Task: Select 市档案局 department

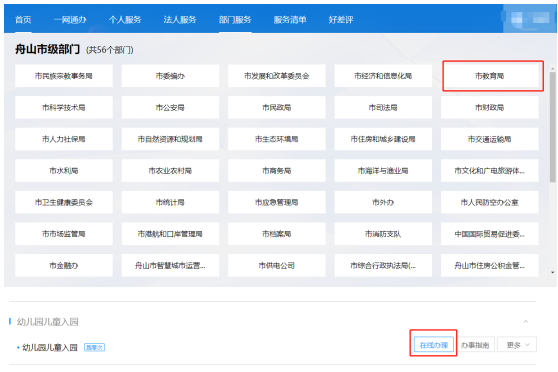Action: pyautogui.click(x=277, y=234)
